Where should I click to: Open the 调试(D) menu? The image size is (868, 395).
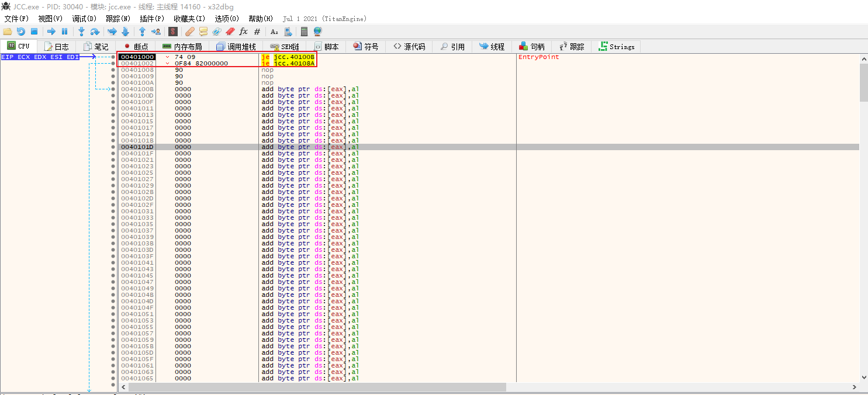tap(84, 19)
